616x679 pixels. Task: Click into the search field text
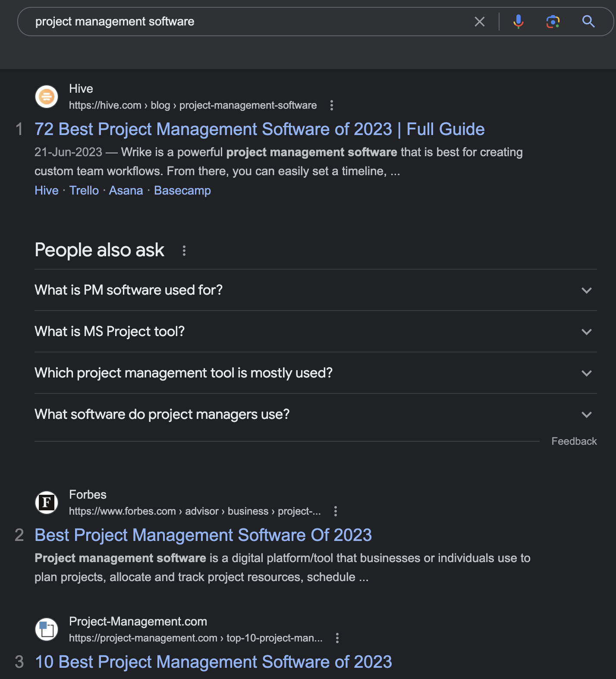click(x=115, y=22)
